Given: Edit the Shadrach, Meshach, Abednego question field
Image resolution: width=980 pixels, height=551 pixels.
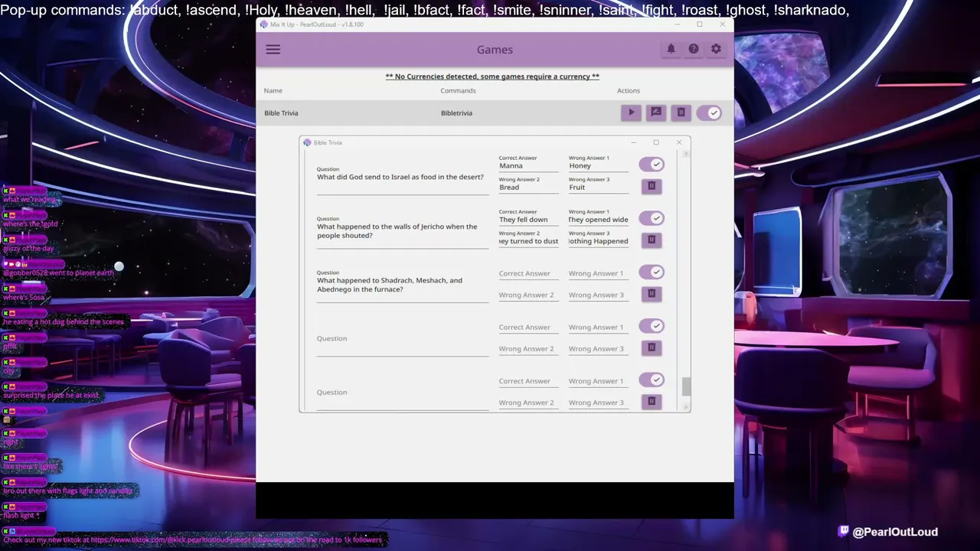Looking at the screenshot, I should [x=403, y=285].
